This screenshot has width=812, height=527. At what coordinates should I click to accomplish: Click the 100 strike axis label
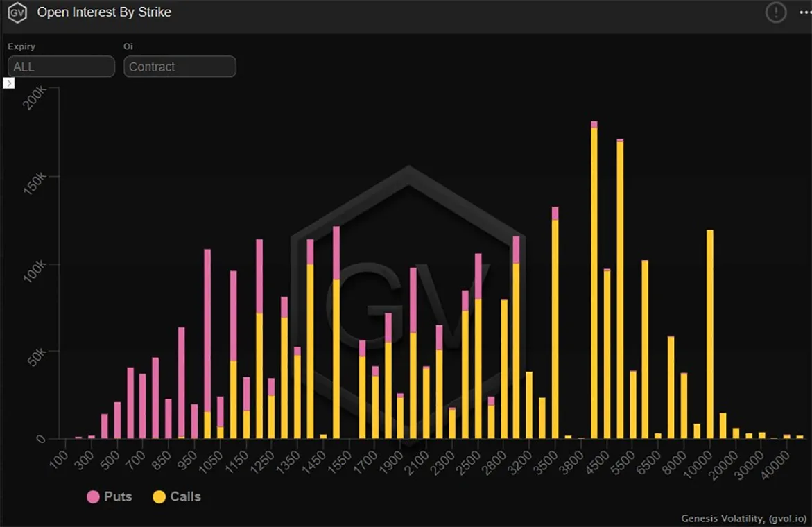pyautogui.click(x=58, y=459)
